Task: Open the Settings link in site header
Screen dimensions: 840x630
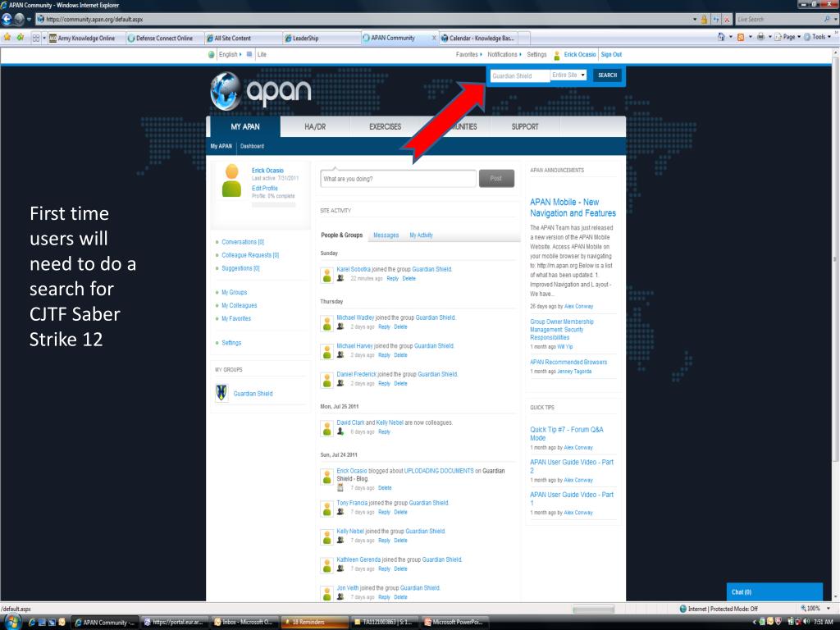Action: point(536,55)
